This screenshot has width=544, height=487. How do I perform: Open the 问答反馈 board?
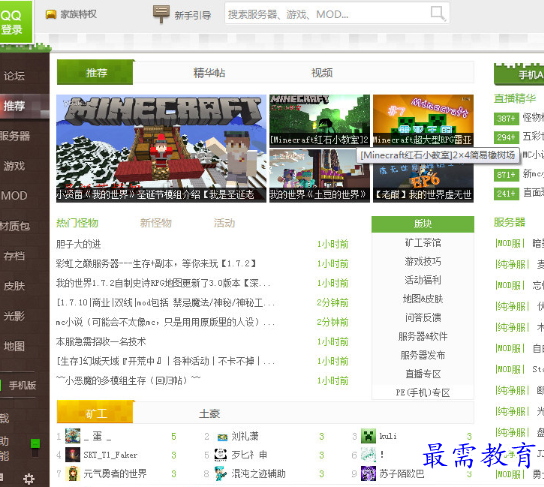point(423,317)
